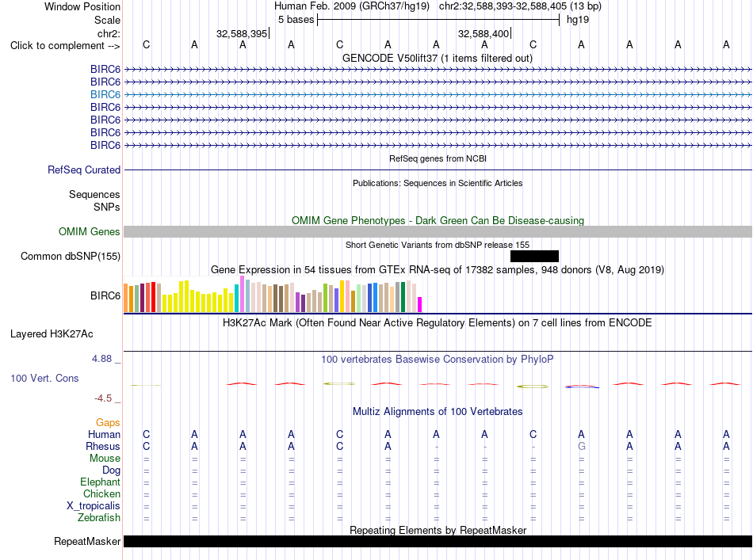Click the Repeating Elements by RepeatMasker title

tap(438, 530)
